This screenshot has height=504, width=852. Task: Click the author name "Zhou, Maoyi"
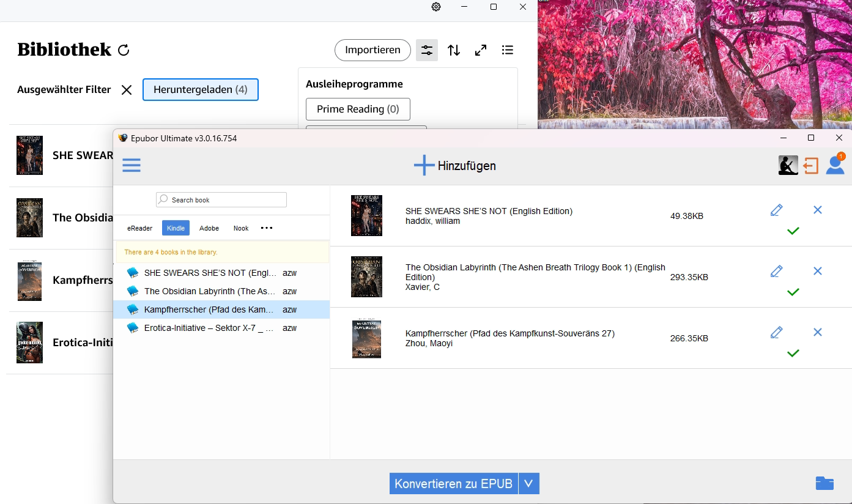click(x=429, y=343)
